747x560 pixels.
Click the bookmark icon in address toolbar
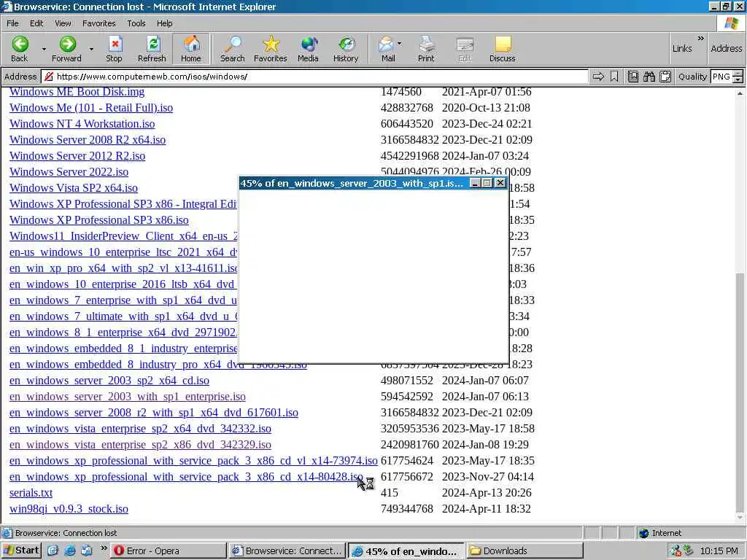(x=614, y=77)
